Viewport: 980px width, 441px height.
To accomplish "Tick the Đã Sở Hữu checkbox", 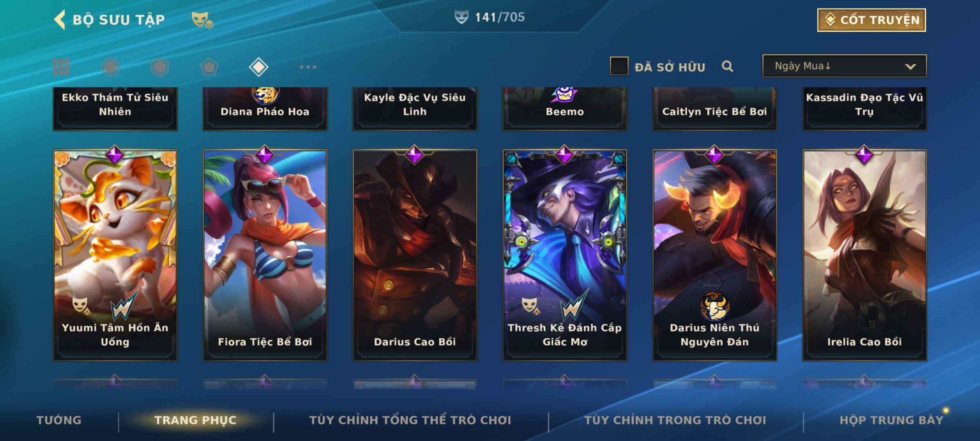I will click(619, 66).
